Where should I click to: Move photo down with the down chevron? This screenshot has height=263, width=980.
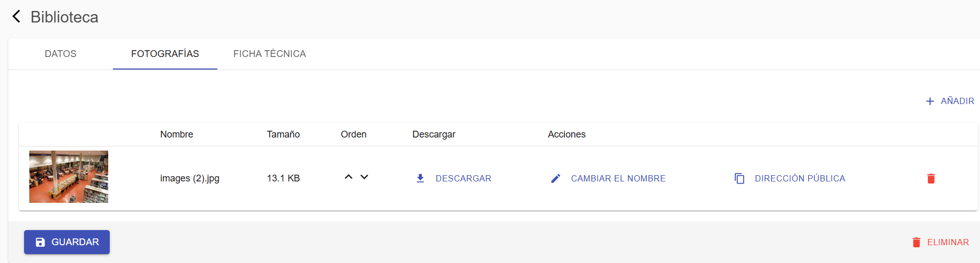point(364,177)
